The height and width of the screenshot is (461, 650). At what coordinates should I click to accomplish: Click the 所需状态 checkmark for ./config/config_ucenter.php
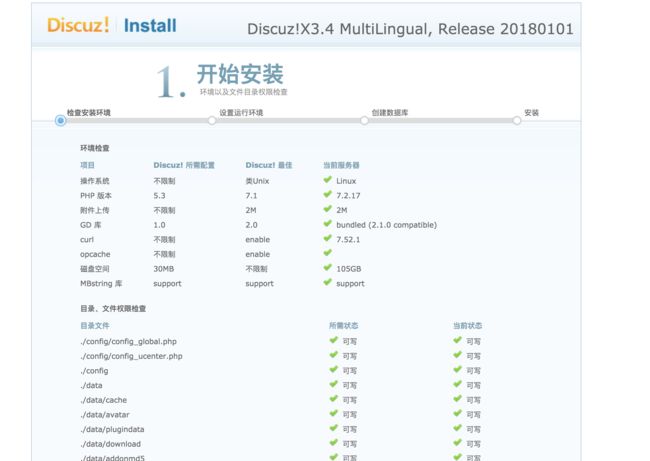click(334, 355)
